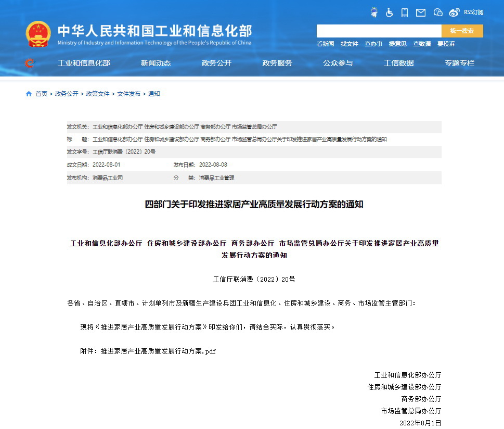
Task: Select the 查办事 search shortcut
Action: coord(373,44)
